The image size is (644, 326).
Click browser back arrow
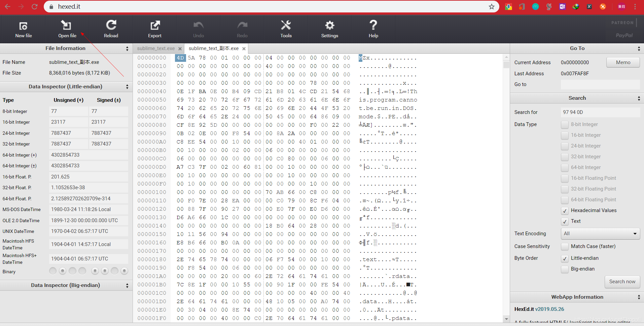(x=8, y=6)
